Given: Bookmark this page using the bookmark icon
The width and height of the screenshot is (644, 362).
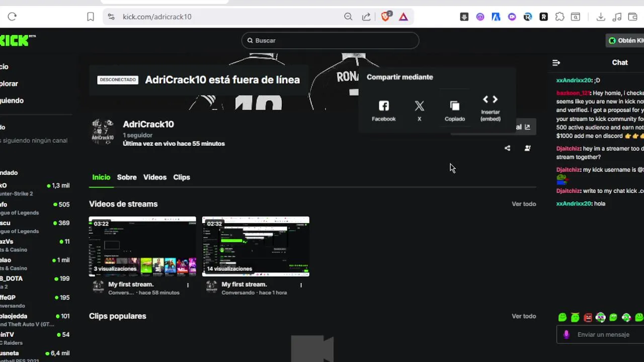Looking at the screenshot, I should tap(91, 17).
